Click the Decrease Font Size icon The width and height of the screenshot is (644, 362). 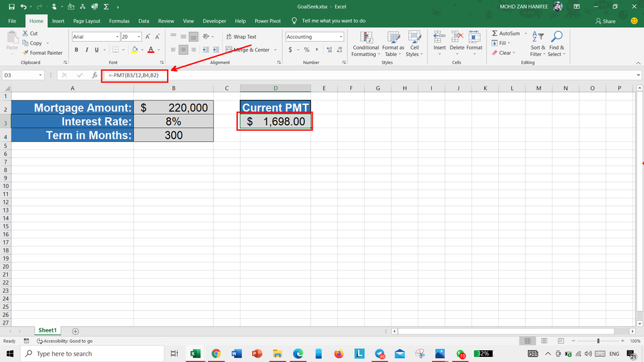(157, 37)
